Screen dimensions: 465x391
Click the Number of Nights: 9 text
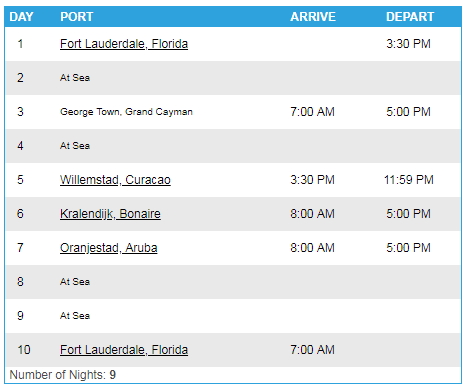click(x=63, y=375)
